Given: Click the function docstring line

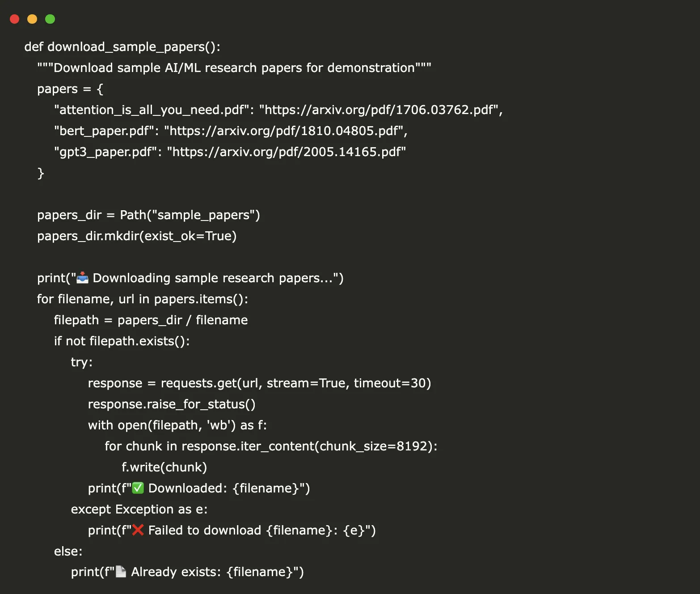Looking at the screenshot, I should tap(234, 68).
